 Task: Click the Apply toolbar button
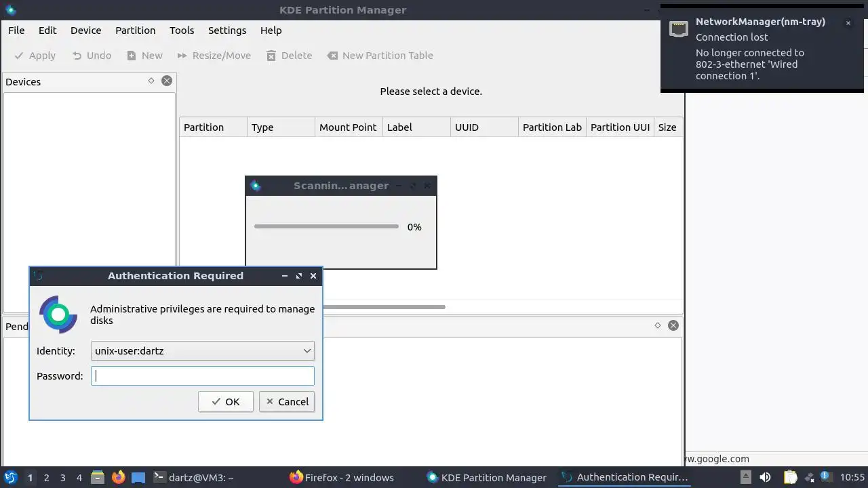click(35, 56)
